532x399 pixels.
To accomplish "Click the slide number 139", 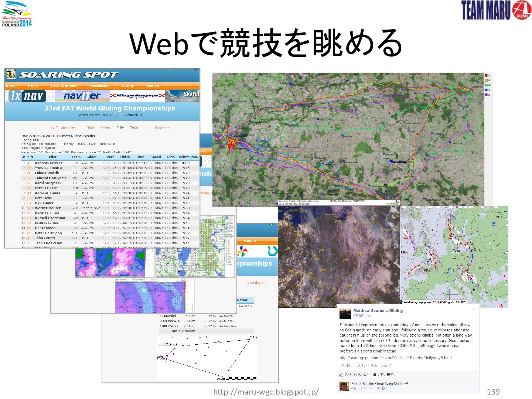I will [x=493, y=392].
